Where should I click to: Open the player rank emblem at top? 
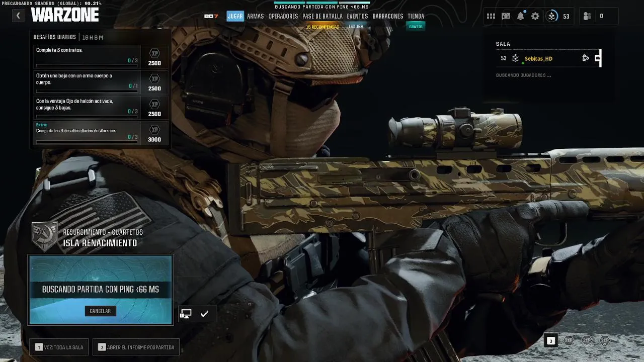point(552,16)
